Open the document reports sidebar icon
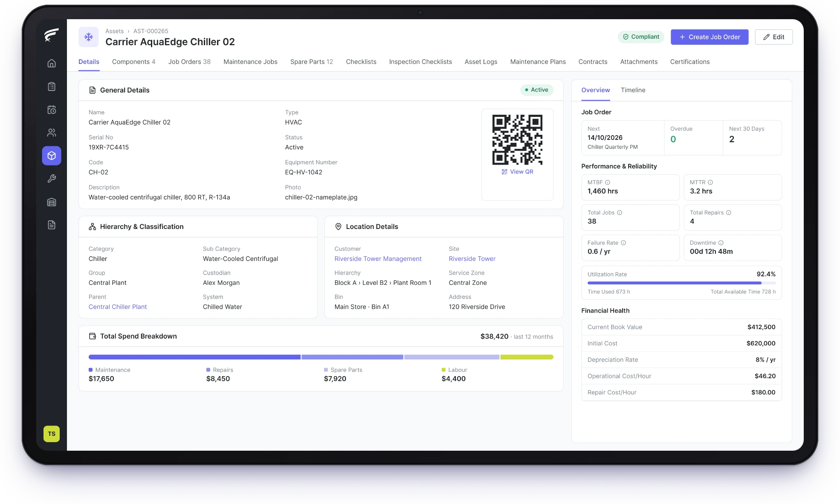 pyautogui.click(x=52, y=225)
